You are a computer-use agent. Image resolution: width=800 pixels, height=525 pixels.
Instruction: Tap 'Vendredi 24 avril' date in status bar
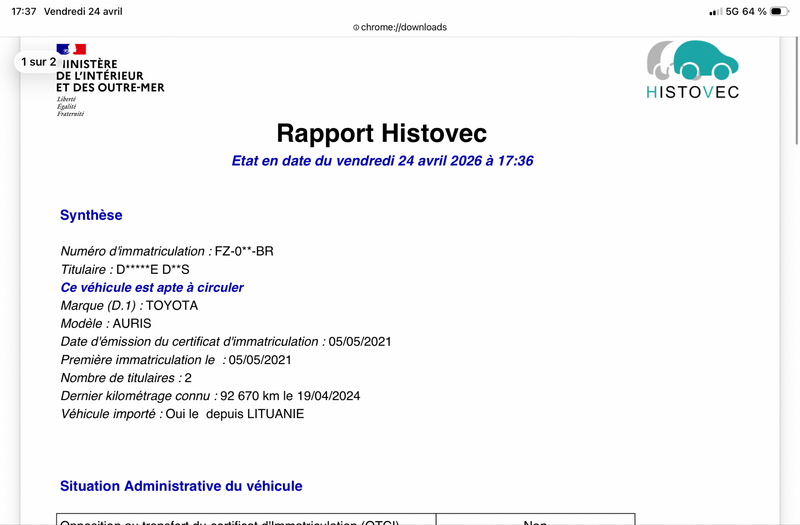coord(83,11)
